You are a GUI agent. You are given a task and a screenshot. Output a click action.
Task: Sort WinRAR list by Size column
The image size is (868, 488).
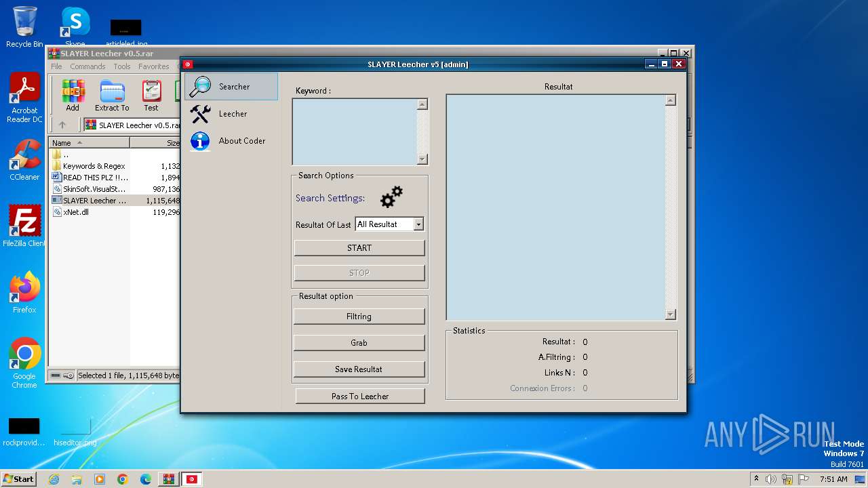(155, 143)
